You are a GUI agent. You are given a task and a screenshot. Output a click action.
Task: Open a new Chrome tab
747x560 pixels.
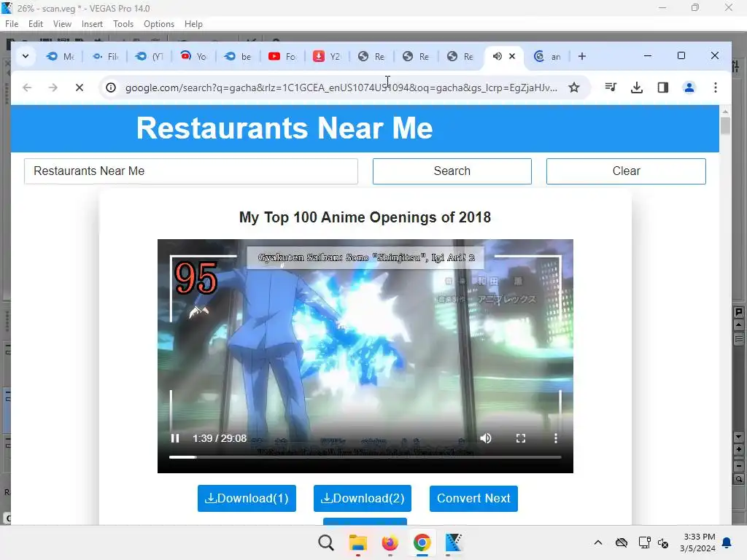581,56
